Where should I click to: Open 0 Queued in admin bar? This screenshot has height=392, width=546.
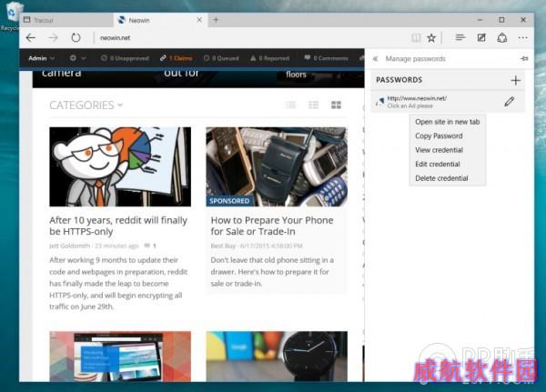tap(221, 58)
